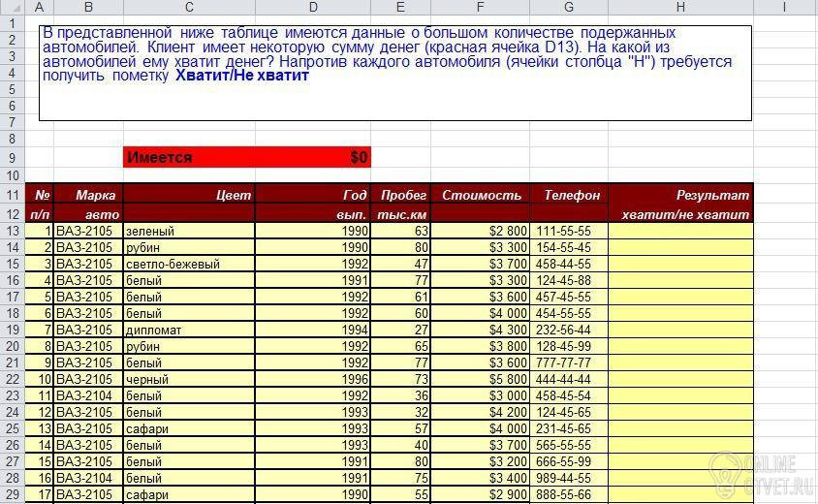Viewport: 818px width, 504px height.
Task: Click the 'Год' table header cell
Action: [313, 195]
